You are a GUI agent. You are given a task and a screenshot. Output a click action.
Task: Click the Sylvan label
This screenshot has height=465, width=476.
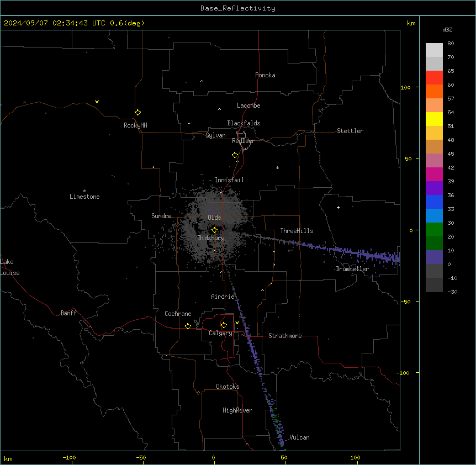click(x=215, y=135)
